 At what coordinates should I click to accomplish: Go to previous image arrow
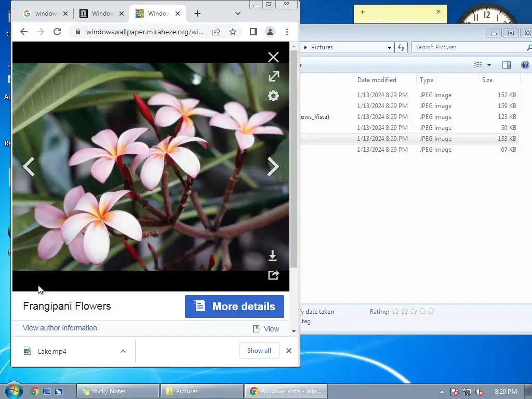pyautogui.click(x=29, y=167)
